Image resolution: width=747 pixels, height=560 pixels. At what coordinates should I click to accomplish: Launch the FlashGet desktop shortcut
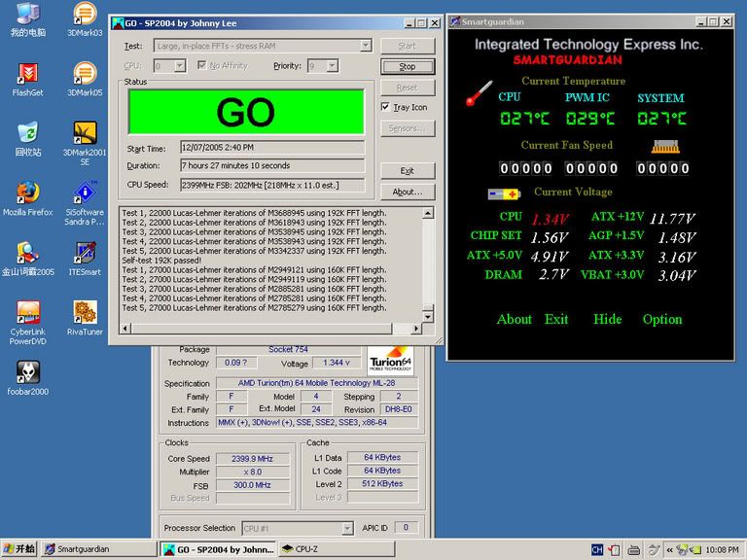click(x=27, y=79)
